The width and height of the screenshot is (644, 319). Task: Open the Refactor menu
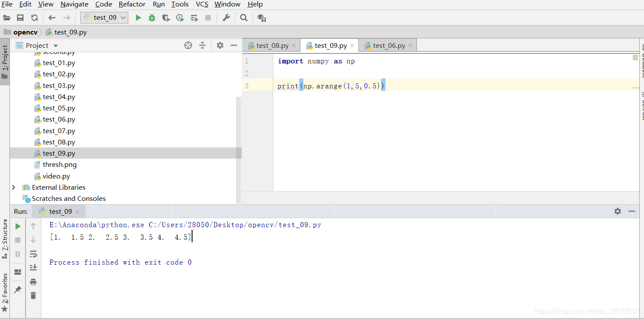pyautogui.click(x=132, y=4)
